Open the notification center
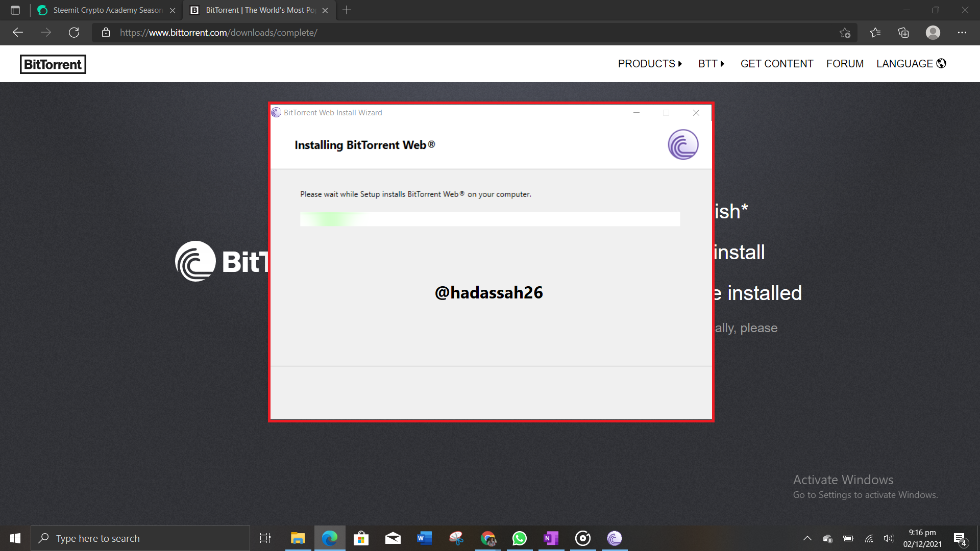Screen dimensions: 980x551 (x=960, y=538)
